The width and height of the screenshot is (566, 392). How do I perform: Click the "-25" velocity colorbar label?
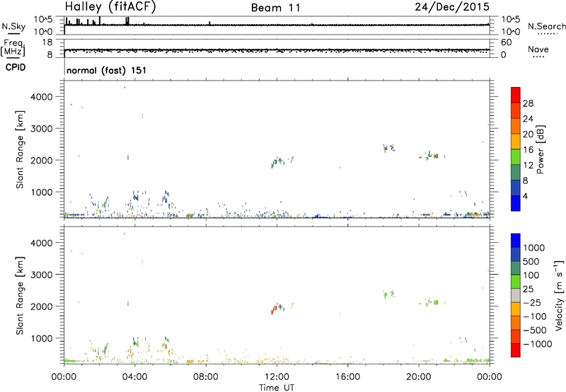click(532, 302)
